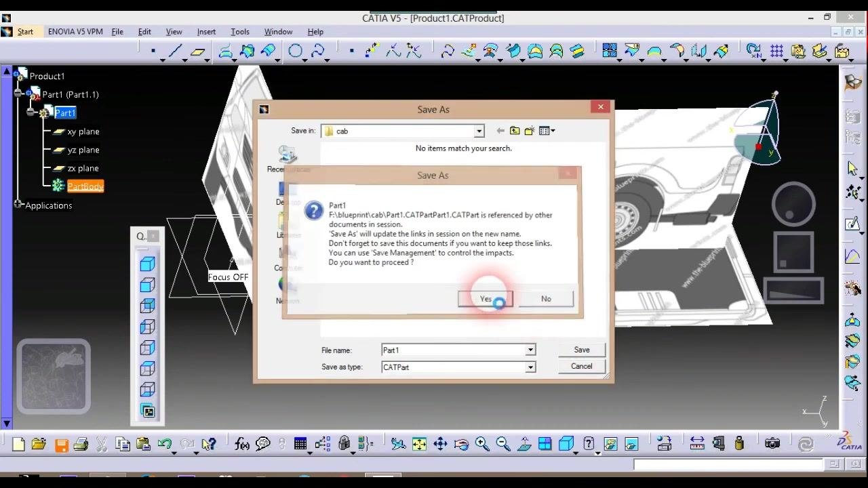Click the Save icon in bottom toolbar

click(61, 445)
